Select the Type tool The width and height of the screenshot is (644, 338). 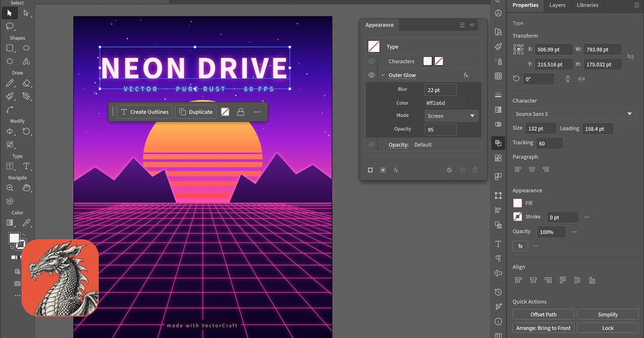26,166
